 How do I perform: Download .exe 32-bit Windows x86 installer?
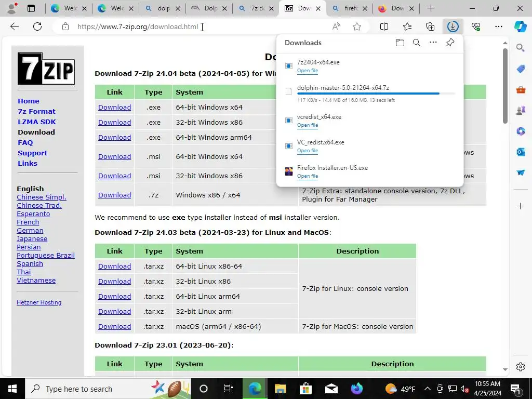(x=115, y=122)
